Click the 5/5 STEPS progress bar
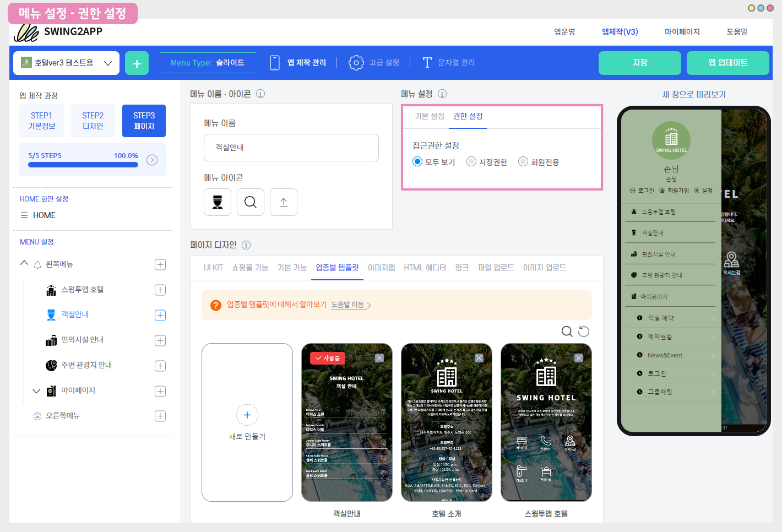The height and width of the screenshot is (532, 782). point(83,164)
